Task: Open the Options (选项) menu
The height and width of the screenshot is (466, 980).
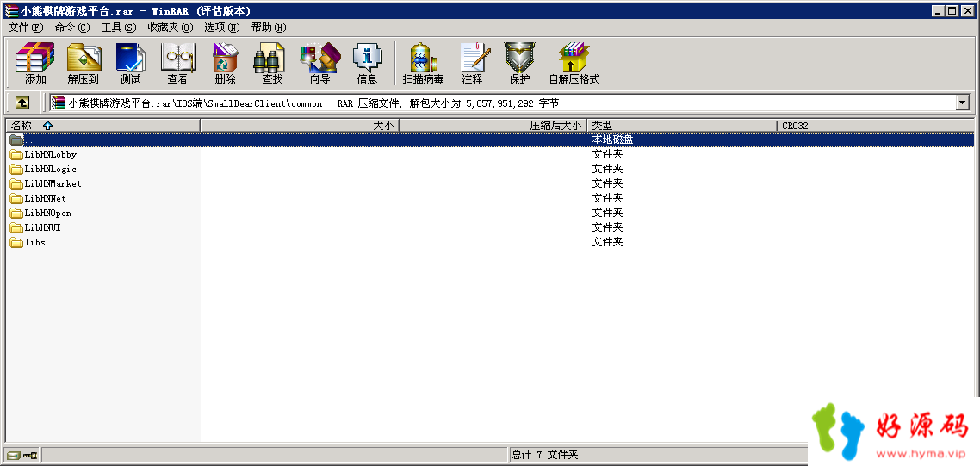Action: click(x=222, y=28)
